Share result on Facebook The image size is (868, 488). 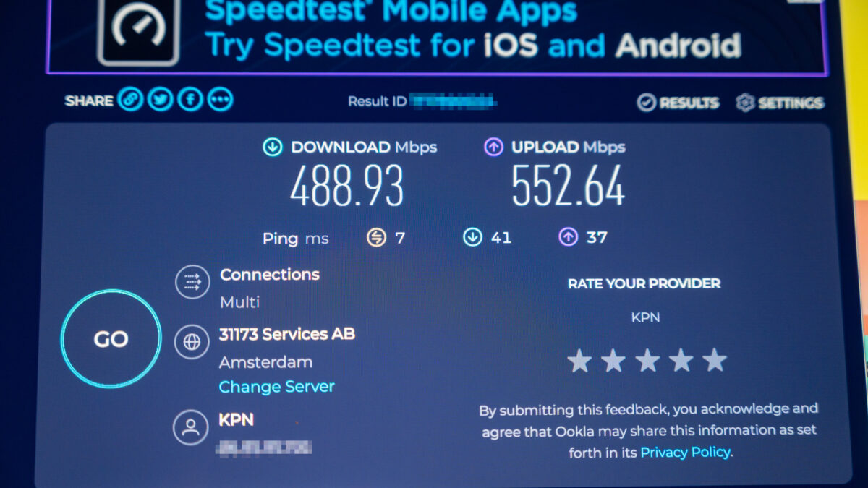[190, 100]
